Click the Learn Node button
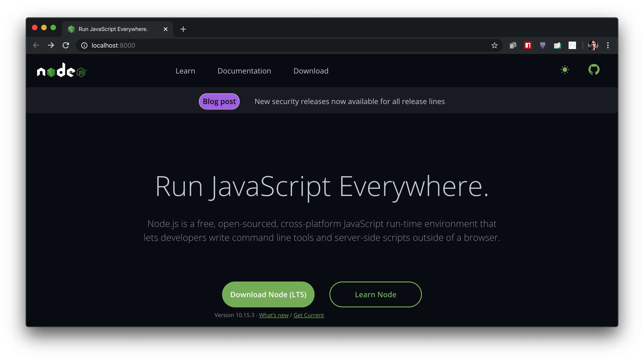This screenshot has width=644, height=361. (375, 294)
